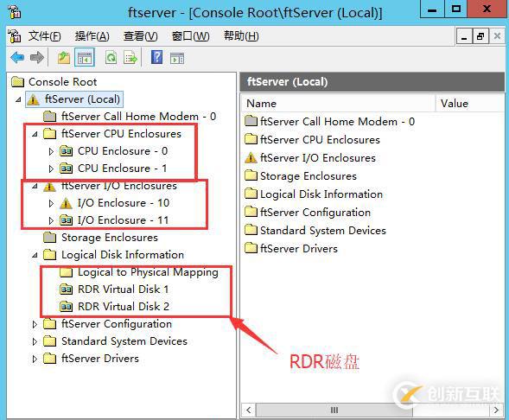Viewport: 509px width, 420px height.
Task: Select Standard System Devices in the results list
Action: point(323,231)
